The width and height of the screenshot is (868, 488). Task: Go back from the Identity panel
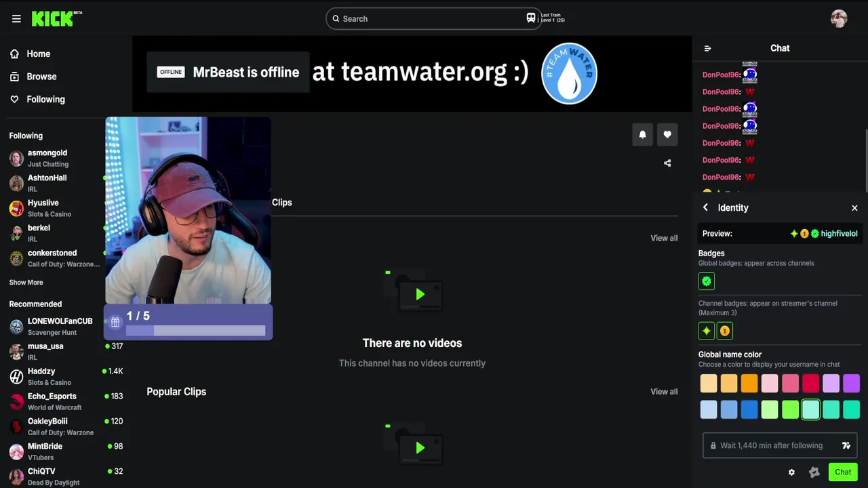coord(705,207)
